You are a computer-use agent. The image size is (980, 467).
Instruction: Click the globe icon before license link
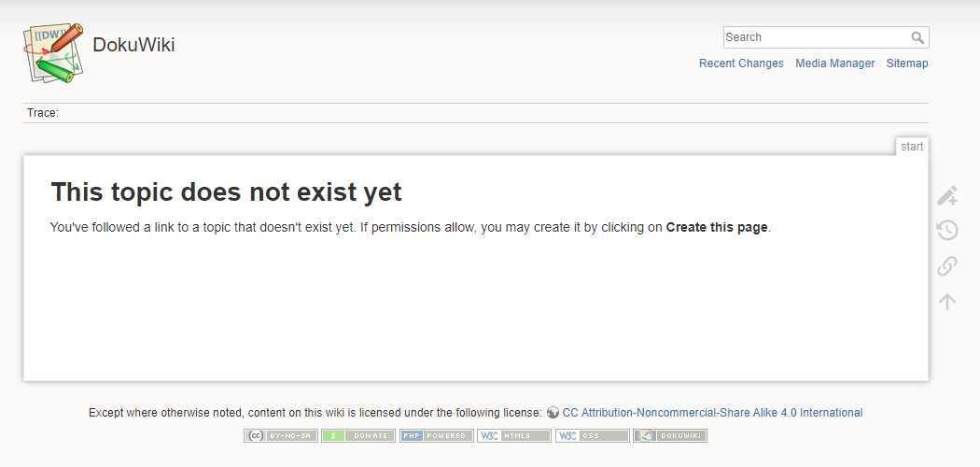(553, 413)
